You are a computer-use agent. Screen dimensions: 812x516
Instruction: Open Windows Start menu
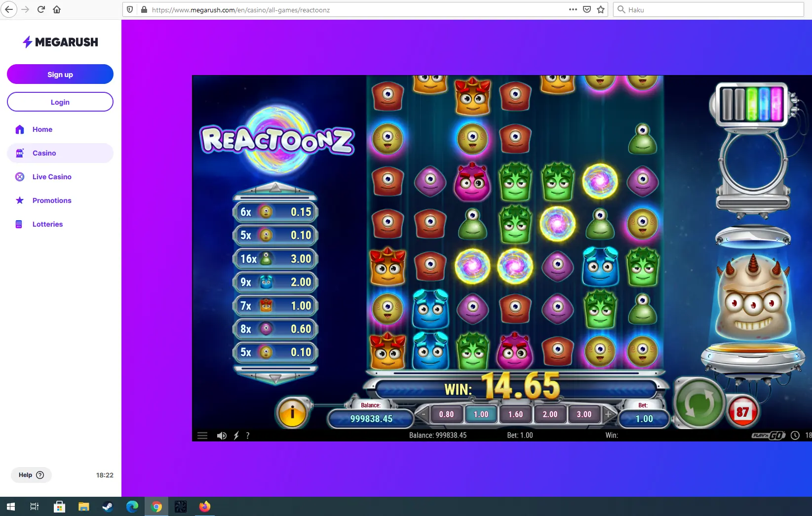(11, 507)
